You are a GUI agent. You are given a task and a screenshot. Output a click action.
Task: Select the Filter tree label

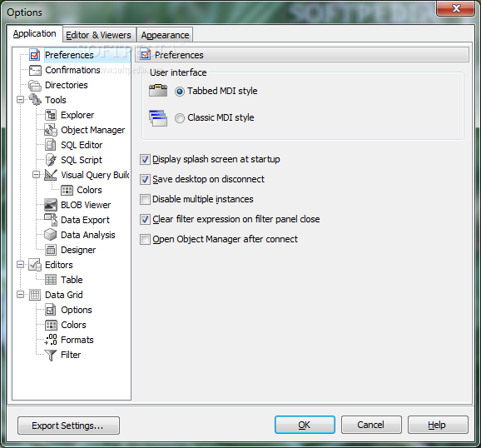(71, 355)
